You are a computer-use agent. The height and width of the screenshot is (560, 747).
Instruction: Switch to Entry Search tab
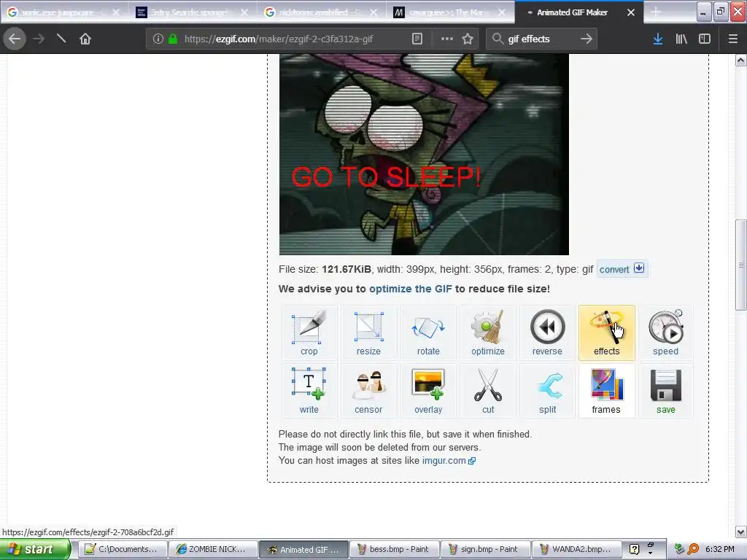click(x=188, y=12)
